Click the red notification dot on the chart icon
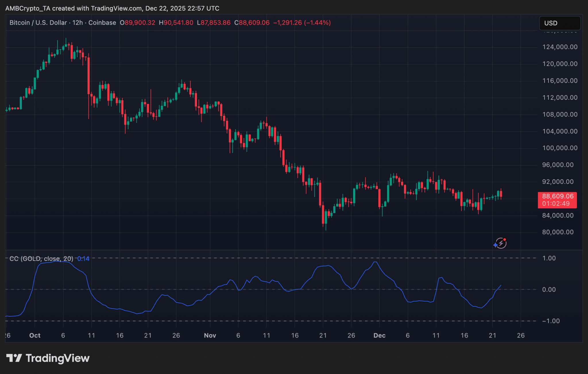The width and height of the screenshot is (588, 374). click(x=504, y=240)
